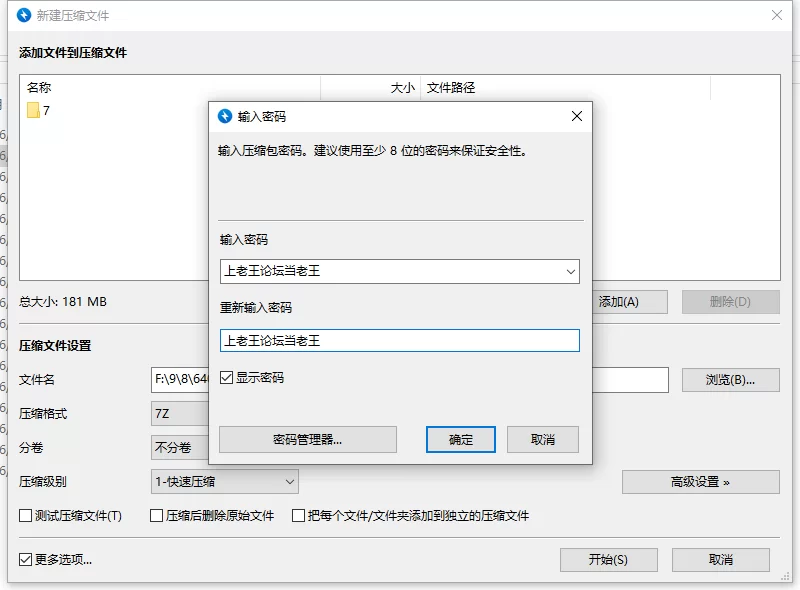
Task: Open the password manager button
Action: click(x=308, y=439)
